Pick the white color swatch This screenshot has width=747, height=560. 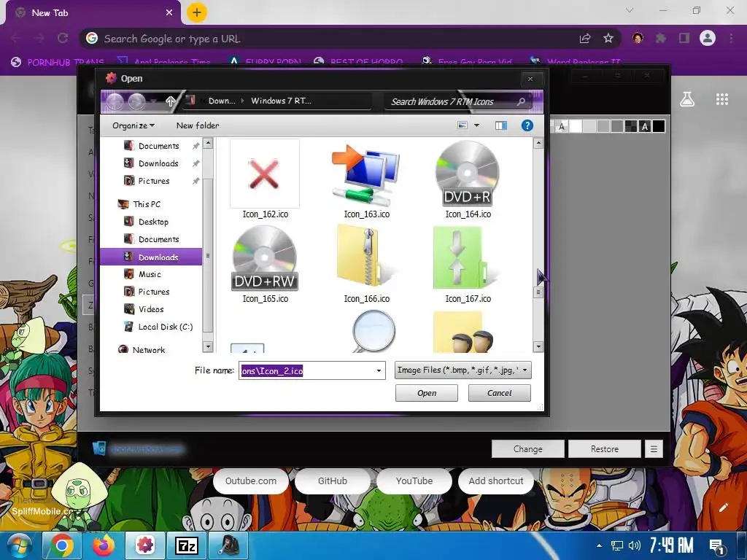coord(576,126)
